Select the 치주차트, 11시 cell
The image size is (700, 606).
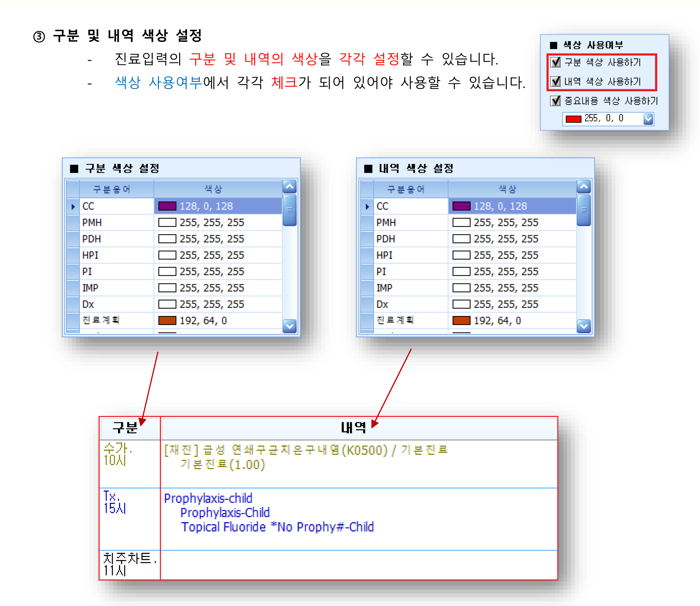(x=130, y=565)
